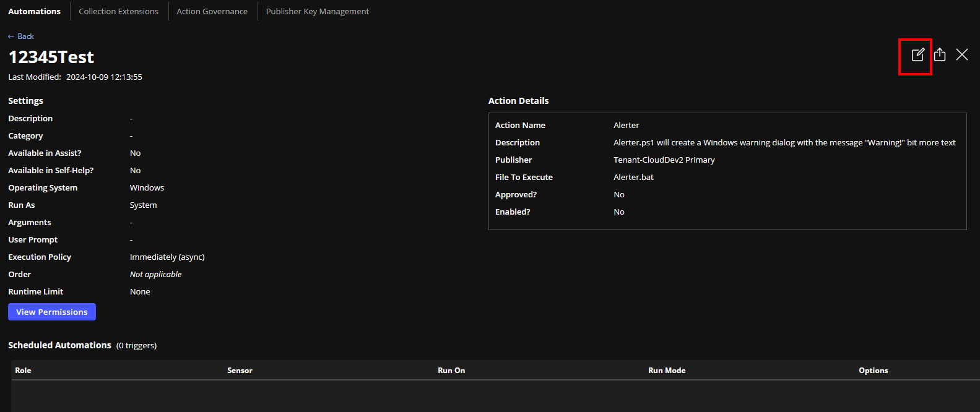The height and width of the screenshot is (412, 980).
Task: Click the Alerter.bat file value
Action: pyautogui.click(x=633, y=177)
